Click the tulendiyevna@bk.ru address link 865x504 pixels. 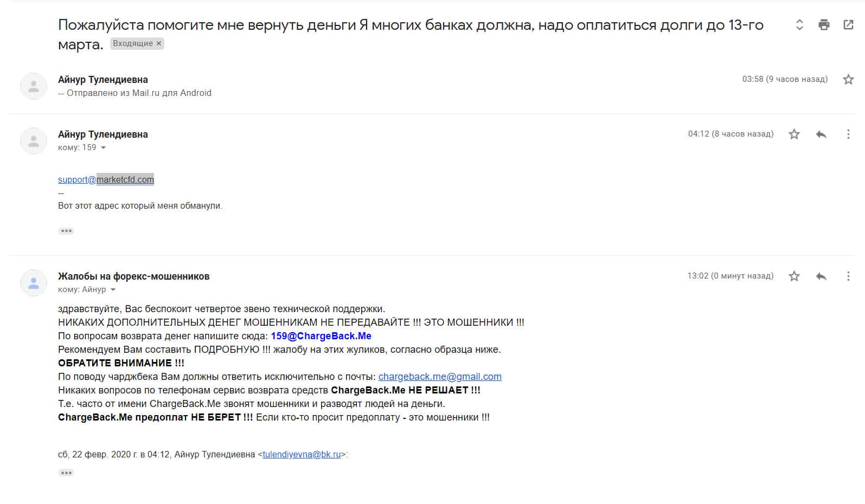click(x=302, y=455)
